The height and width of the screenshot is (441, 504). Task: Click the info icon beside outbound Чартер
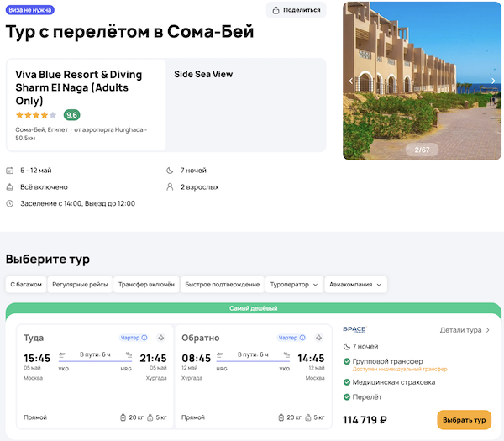point(144,338)
